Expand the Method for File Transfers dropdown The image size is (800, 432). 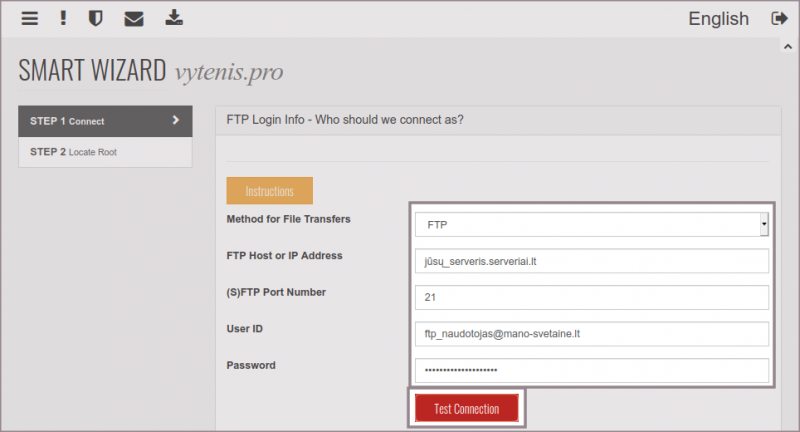point(591,225)
